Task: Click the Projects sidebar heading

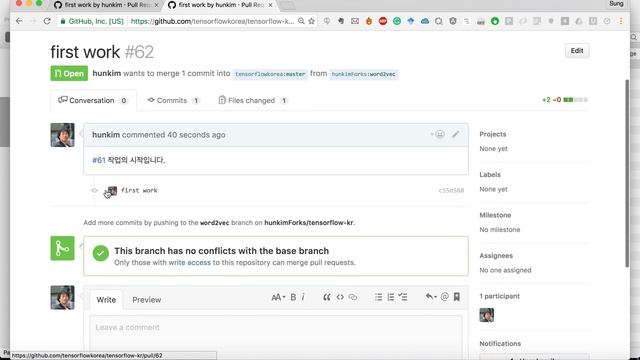Action: pos(493,134)
